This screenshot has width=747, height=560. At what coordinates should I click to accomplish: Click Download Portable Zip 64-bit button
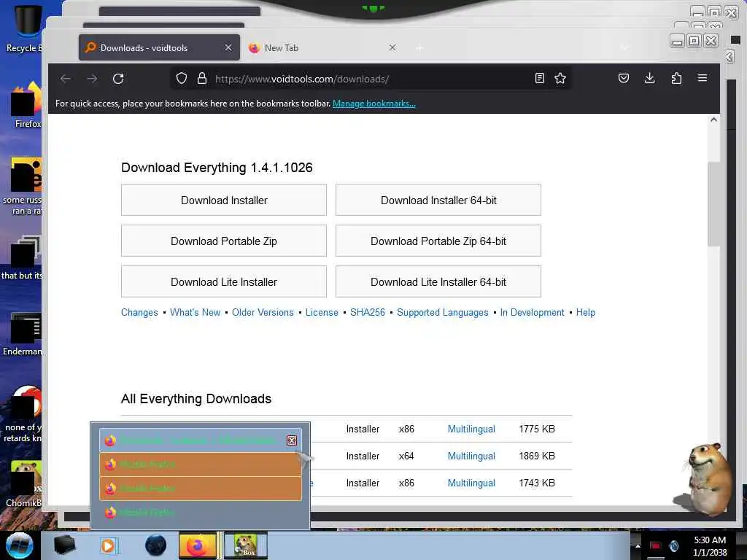(438, 241)
